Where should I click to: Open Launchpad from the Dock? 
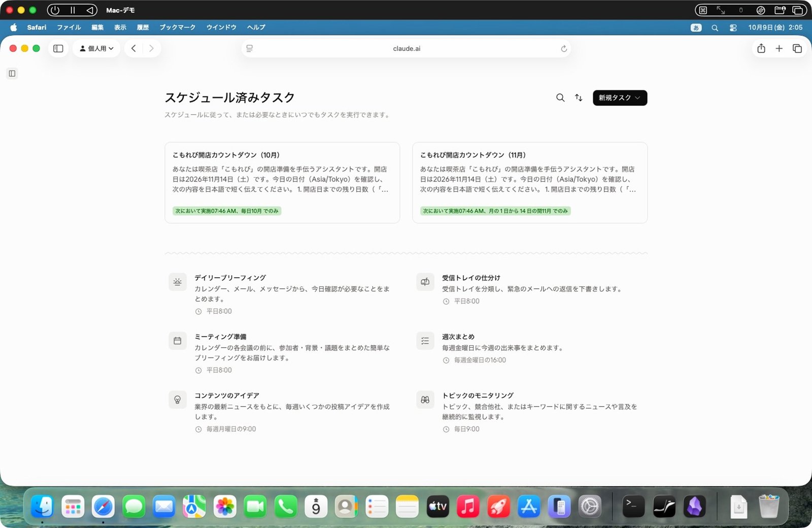(x=73, y=506)
